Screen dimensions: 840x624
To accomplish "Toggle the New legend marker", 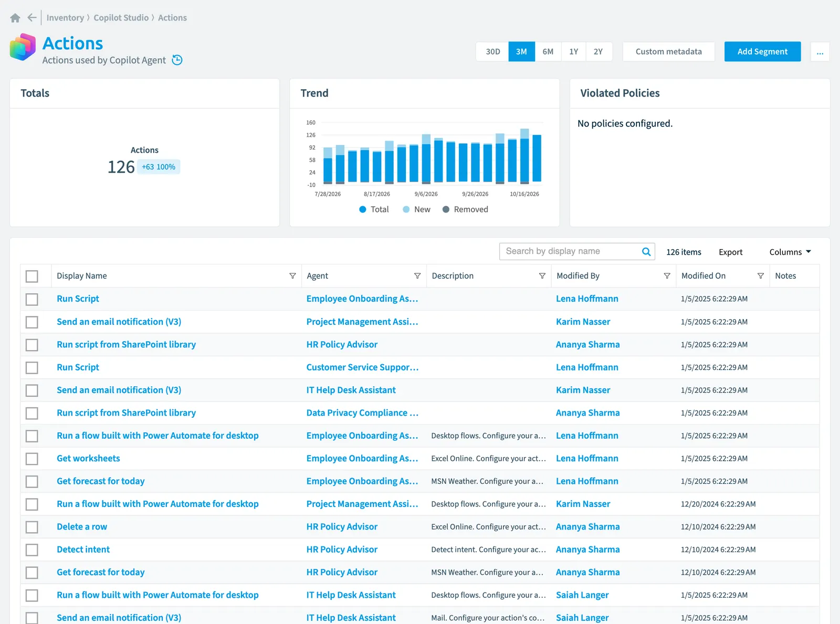I will [406, 209].
